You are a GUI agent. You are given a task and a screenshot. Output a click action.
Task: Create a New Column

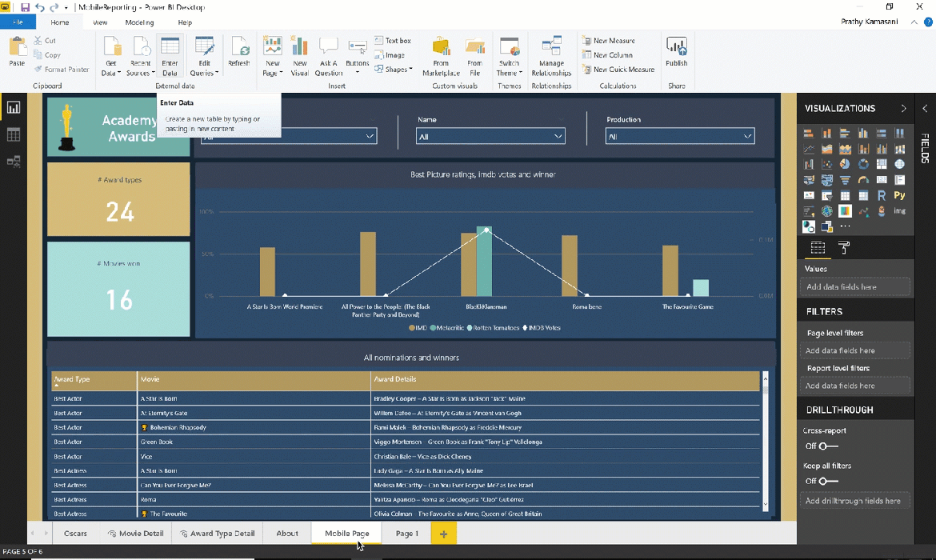click(608, 55)
